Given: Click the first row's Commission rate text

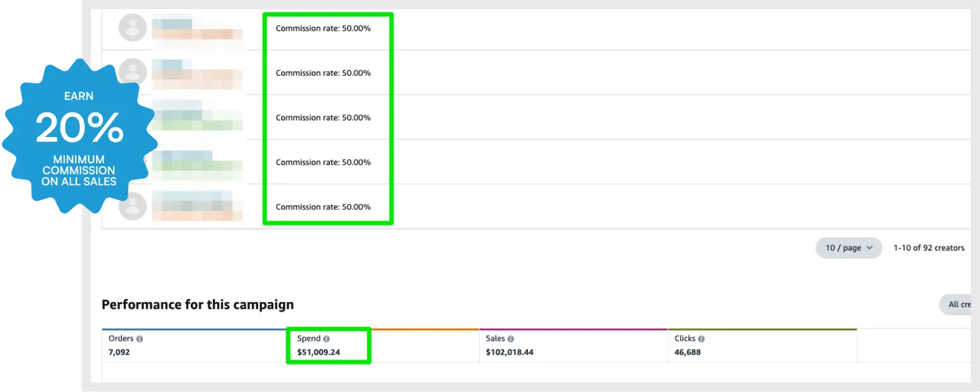Looking at the screenshot, I should [323, 29].
